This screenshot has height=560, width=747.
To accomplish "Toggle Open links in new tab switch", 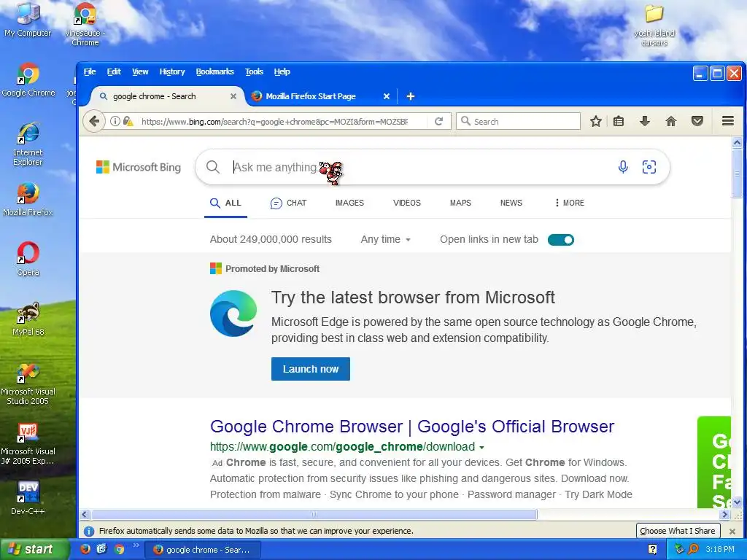I will click(x=561, y=239).
